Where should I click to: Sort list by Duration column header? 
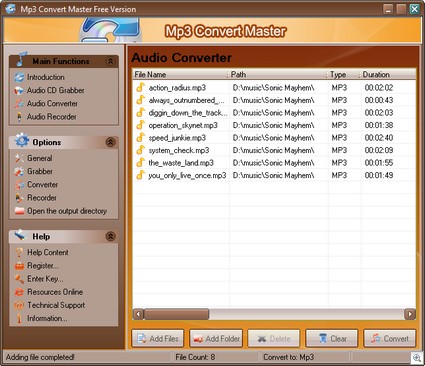388,74
